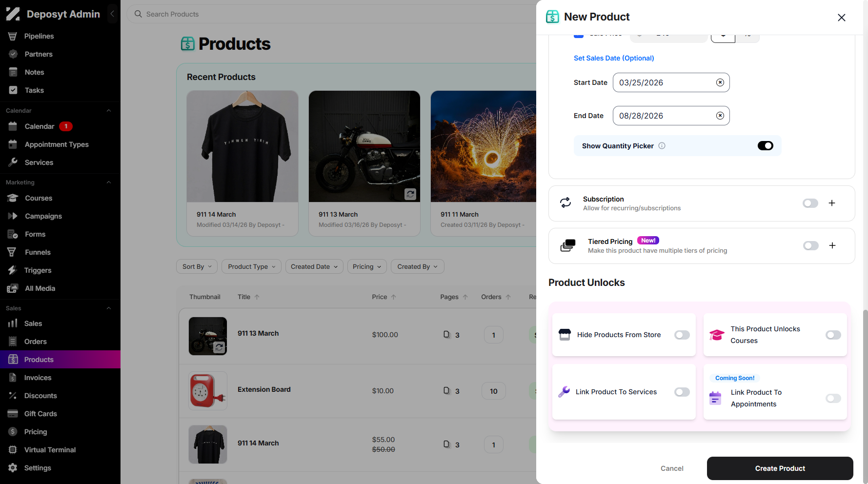Collapse the Calendar sidebar section
868x484 pixels.
[109, 111]
